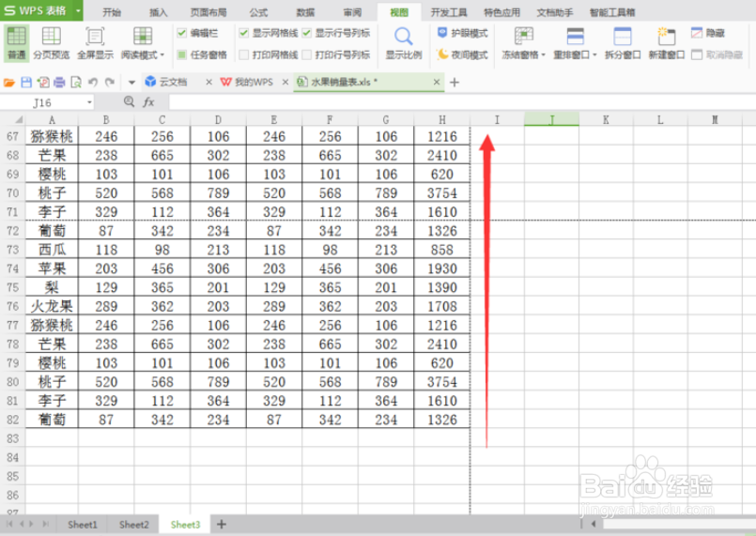
Task: Click the fx insert function icon
Action: click(x=148, y=102)
